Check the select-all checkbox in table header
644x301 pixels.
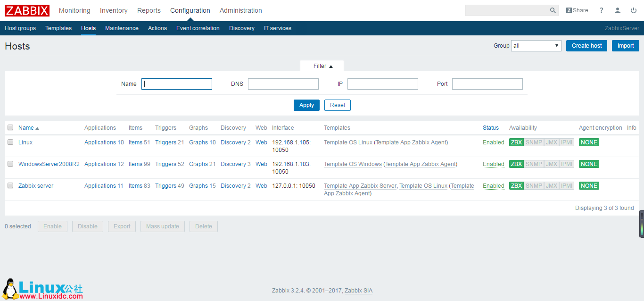(x=10, y=127)
